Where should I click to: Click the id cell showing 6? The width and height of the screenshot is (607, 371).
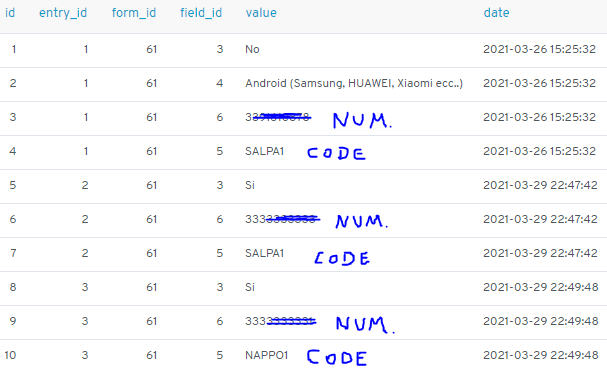click(13, 219)
